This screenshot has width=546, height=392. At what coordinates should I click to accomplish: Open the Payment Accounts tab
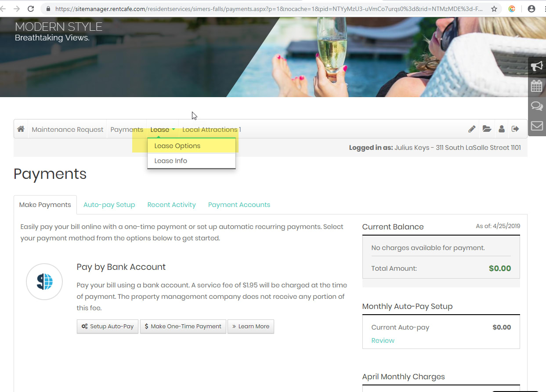click(239, 205)
